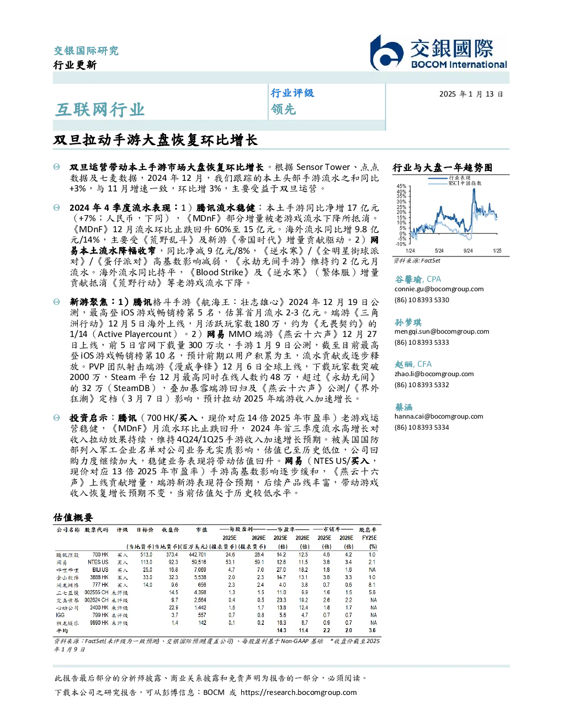Click the 互联网行业 sector heading
The image size is (563, 728).
pos(100,109)
